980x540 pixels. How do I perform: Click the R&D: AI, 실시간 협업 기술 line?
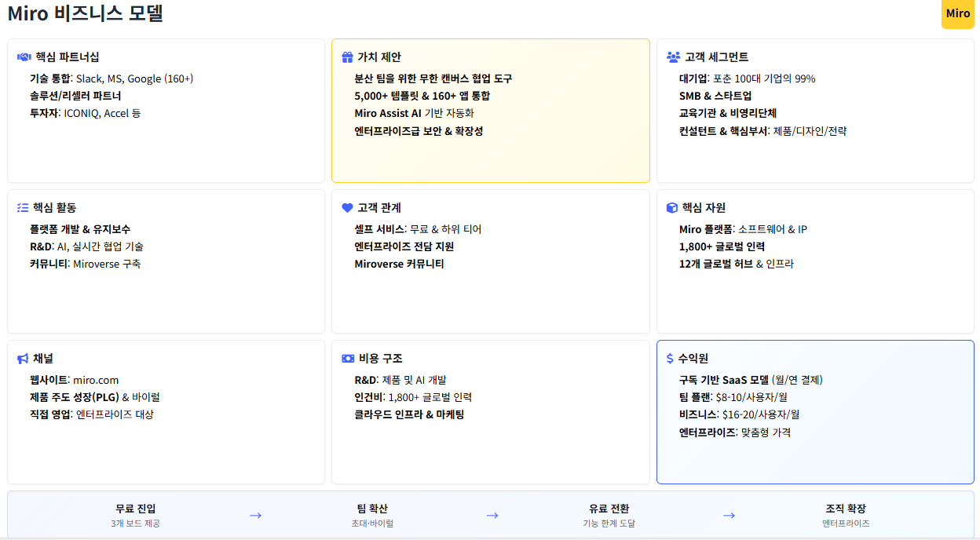pyautogui.click(x=86, y=246)
